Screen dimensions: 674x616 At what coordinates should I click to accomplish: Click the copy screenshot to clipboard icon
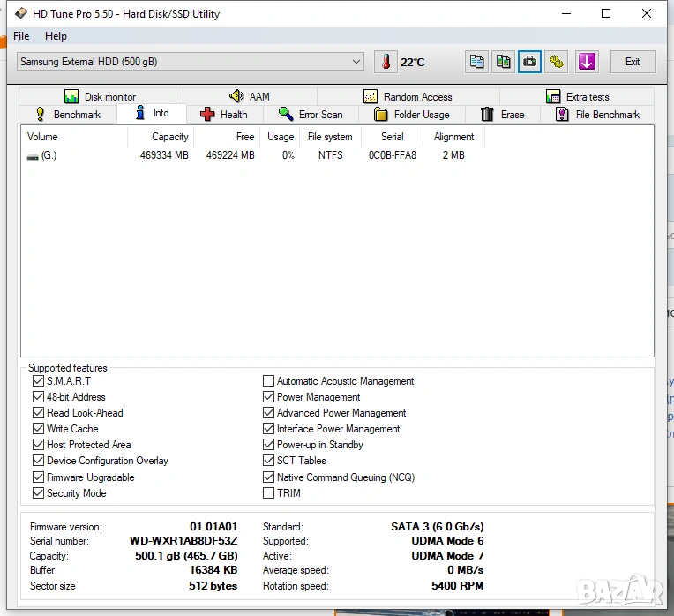click(x=503, y=62)
